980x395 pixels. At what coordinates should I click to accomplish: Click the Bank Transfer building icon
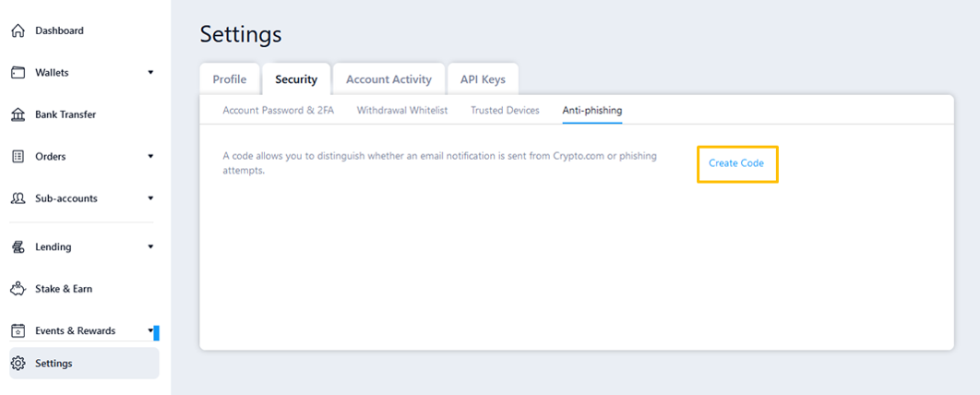pos(18,114)
